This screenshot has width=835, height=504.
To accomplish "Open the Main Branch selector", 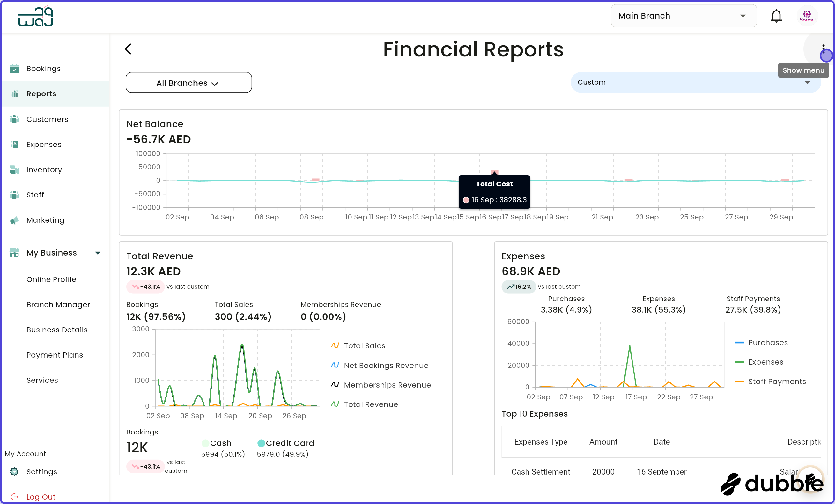I will [x=683, y=16].
